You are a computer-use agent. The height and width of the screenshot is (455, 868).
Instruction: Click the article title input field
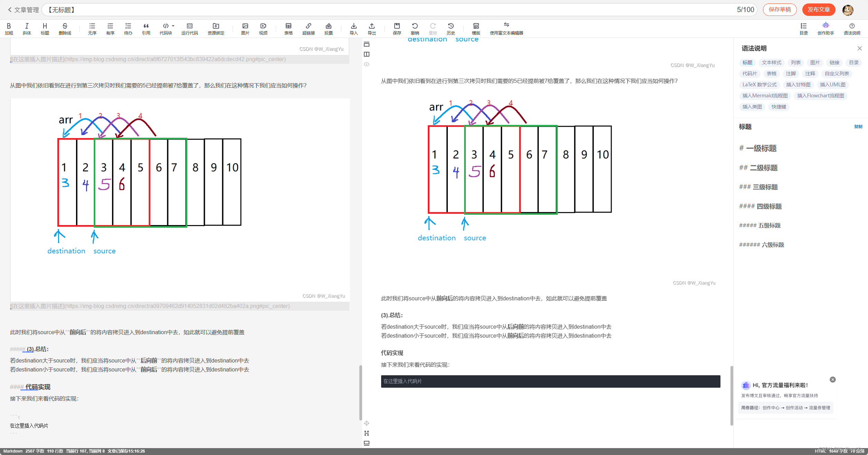(x=380, y=10)
